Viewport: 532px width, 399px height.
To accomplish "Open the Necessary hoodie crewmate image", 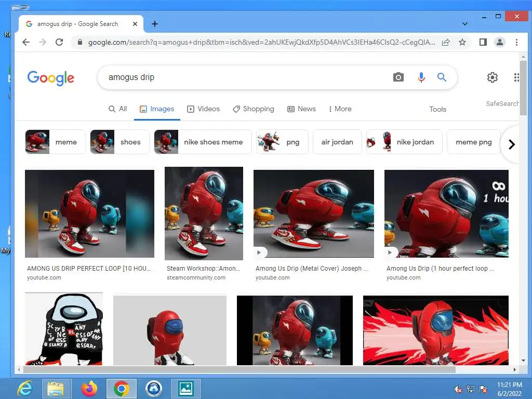I will click(64, 329).
